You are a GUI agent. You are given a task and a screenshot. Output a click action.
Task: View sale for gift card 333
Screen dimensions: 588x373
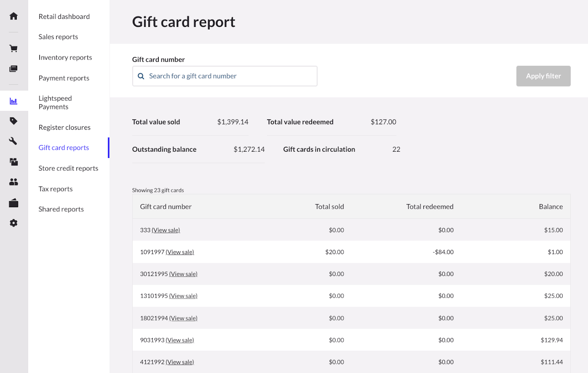tap(166, 230)
